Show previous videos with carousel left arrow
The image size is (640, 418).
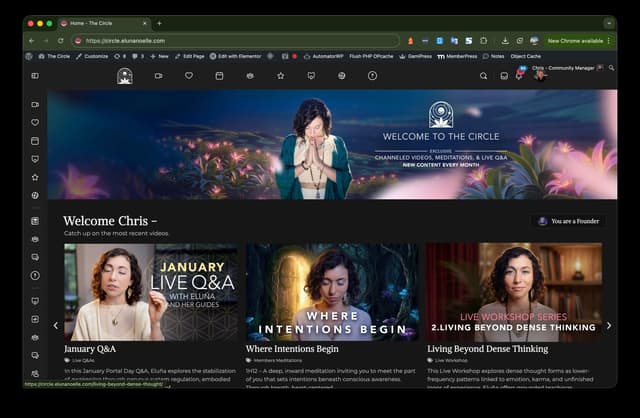point(56,325)
